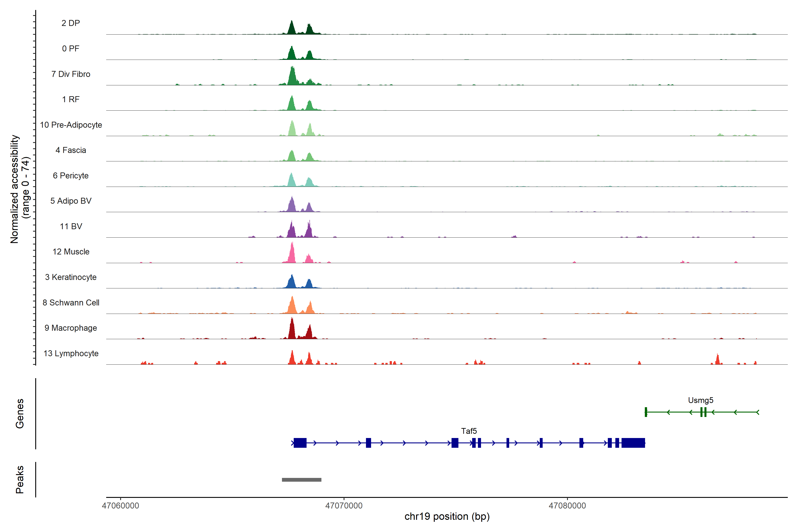Click the first Taf5 exon block
798x532 pixels.
[300, 443]
